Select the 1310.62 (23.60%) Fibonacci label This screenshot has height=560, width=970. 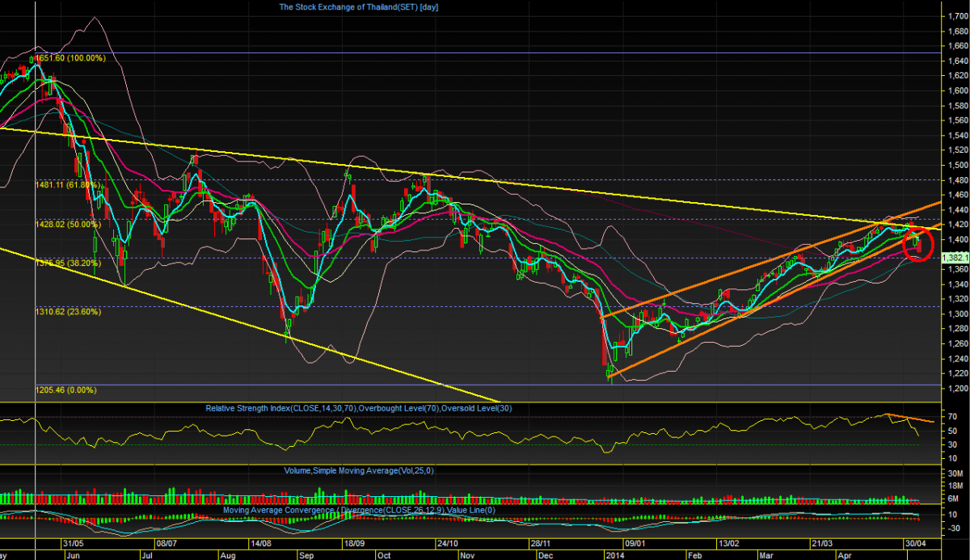coord(67,311)
